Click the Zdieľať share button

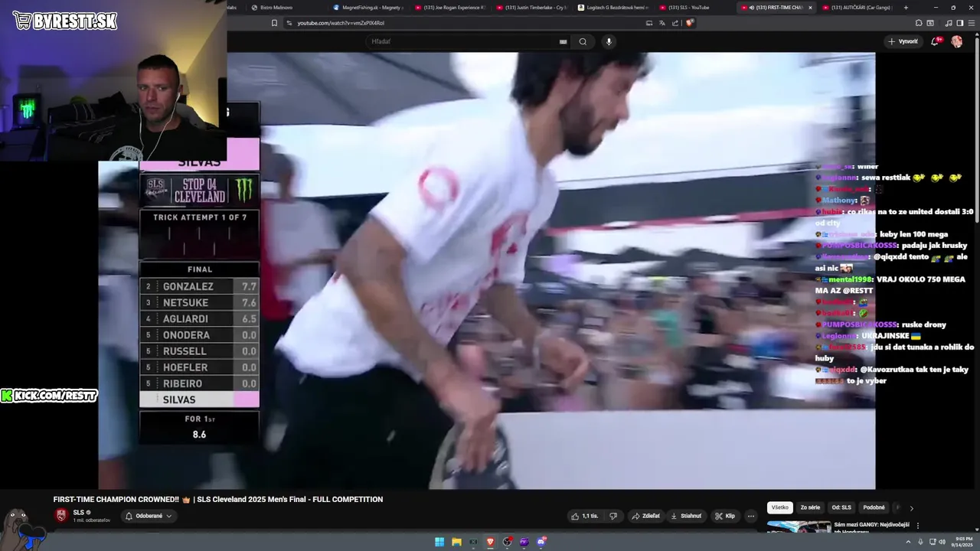coord(645,516)
